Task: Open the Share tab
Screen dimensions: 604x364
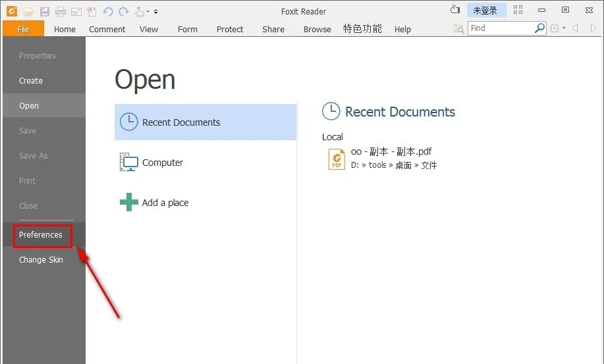Action: [273, 29]
